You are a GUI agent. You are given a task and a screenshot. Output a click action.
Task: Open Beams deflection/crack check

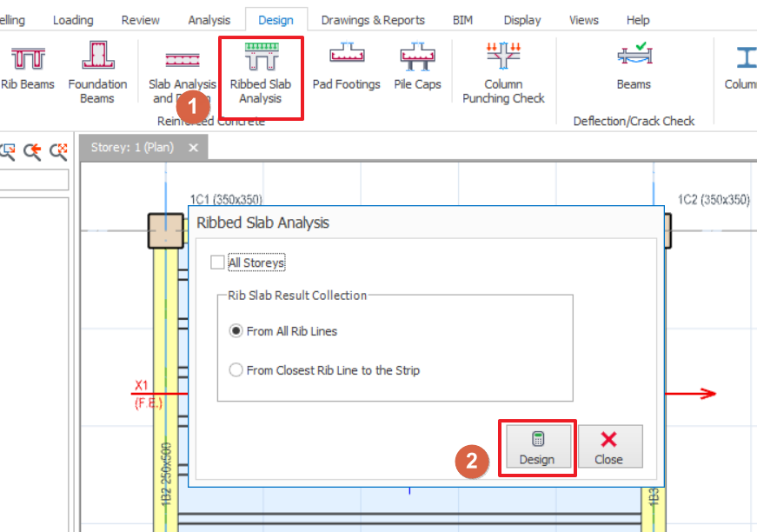(x=634, y=68)
